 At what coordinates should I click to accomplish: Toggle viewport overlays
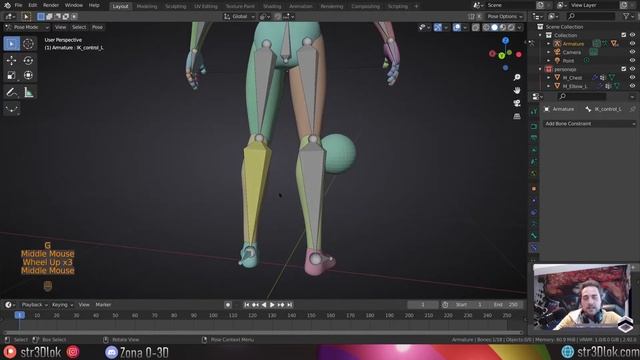[x=457, y=28]
